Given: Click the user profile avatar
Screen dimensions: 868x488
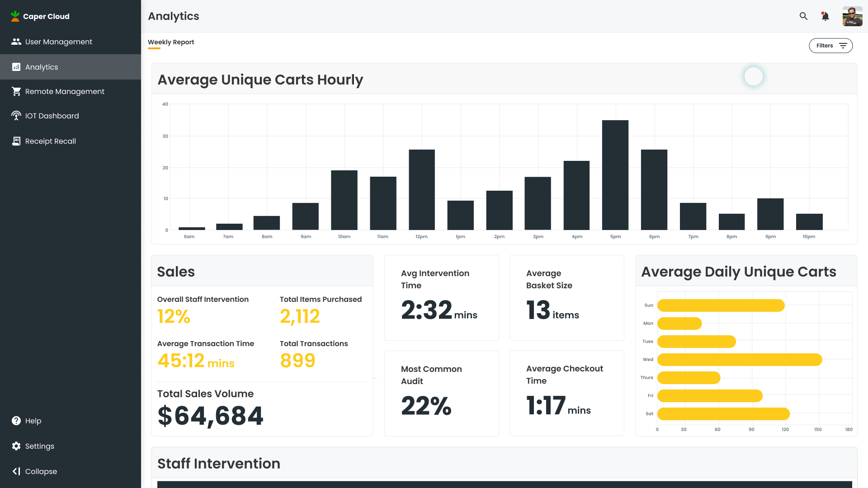Looking at the screenshot, I should (x=852, y=16).
